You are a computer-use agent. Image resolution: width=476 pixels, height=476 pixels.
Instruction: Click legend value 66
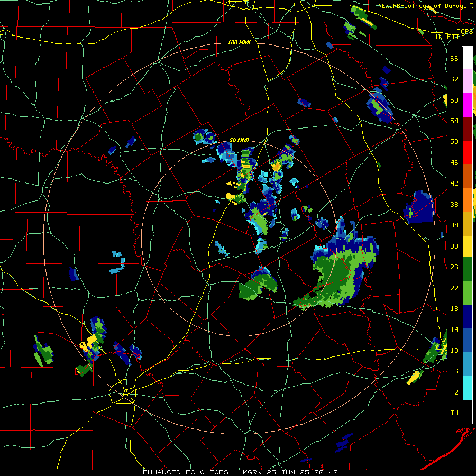pyautogui.click(x=454, y=58)
